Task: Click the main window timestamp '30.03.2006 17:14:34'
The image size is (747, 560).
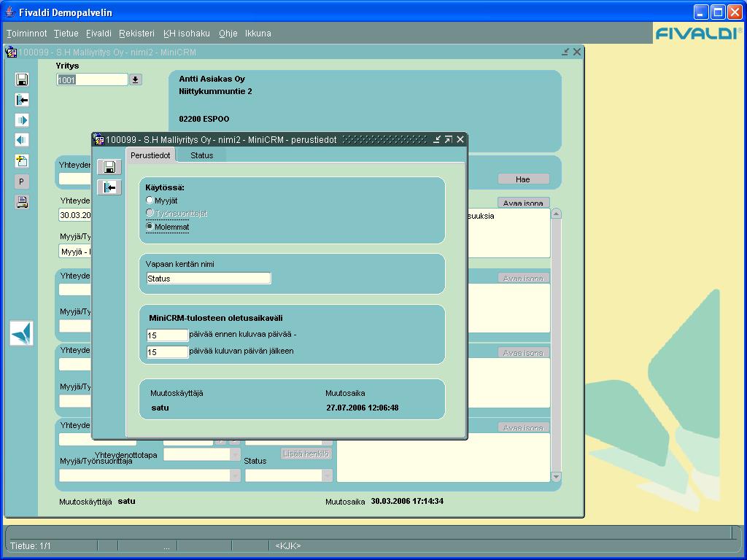Action: tap(407, 501)
